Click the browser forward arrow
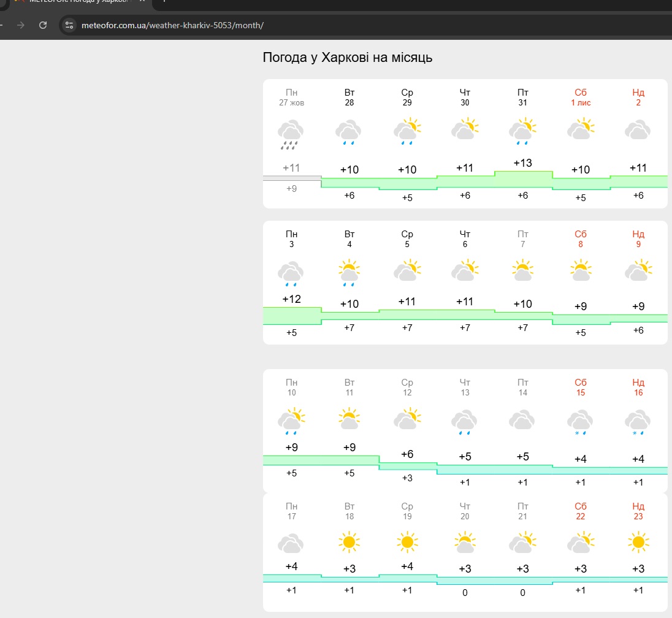 tap(21, 25)
